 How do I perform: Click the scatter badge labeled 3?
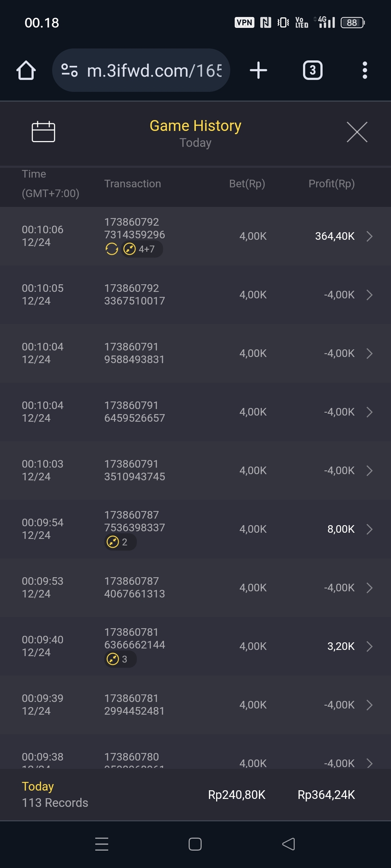(x=120, y=659)
